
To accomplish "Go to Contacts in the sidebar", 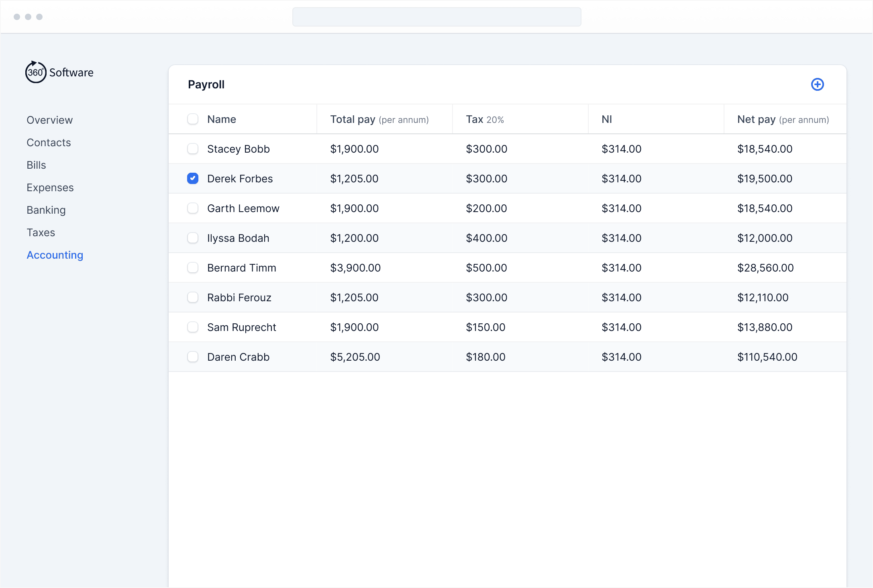I will (x=49, y=143).
